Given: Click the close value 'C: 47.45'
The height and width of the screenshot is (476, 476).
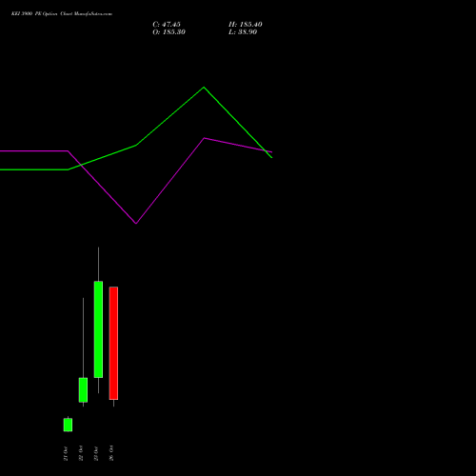Looking at the screenshot, I should (167, 25).
